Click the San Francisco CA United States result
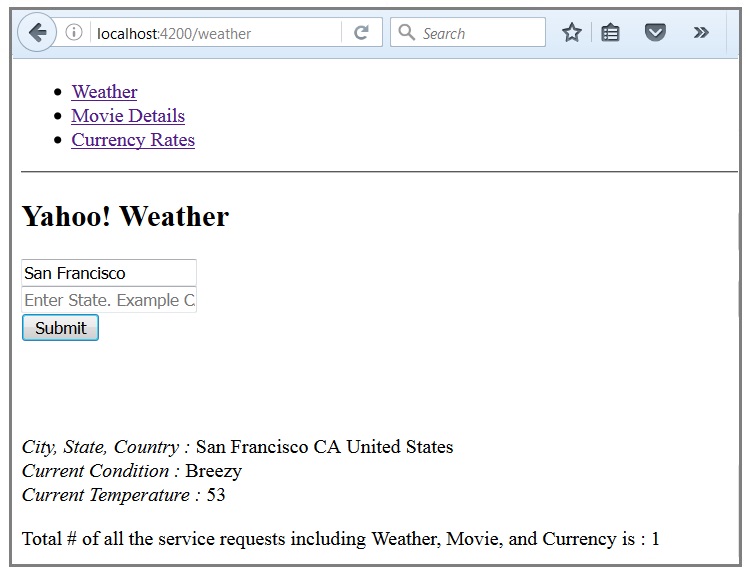Screen dimensions: 750x573 coord(324,447)
